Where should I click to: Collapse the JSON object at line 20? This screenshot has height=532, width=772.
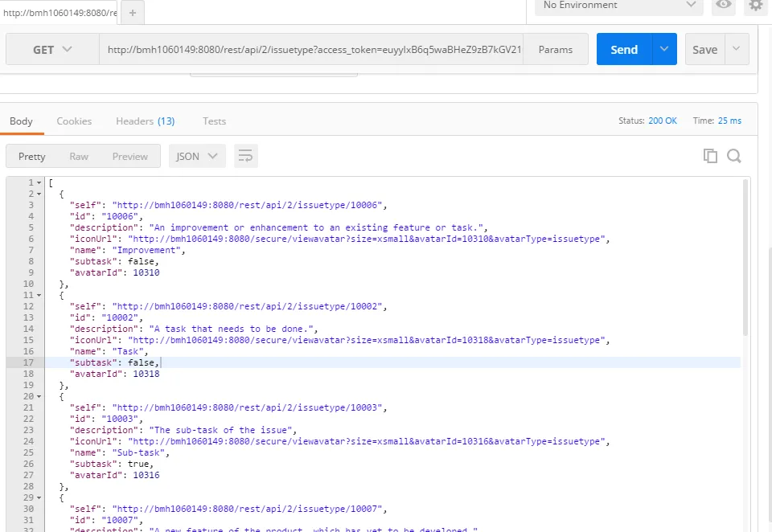[39, 397]
